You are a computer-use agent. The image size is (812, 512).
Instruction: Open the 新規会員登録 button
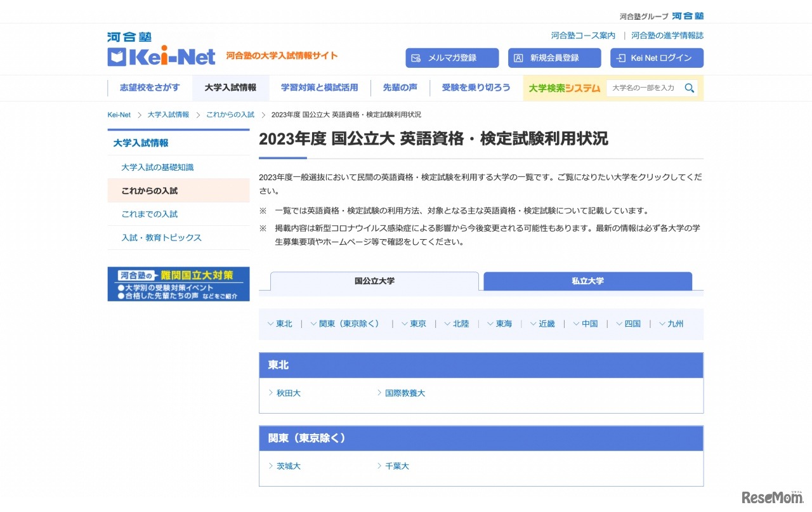(554, 58)
